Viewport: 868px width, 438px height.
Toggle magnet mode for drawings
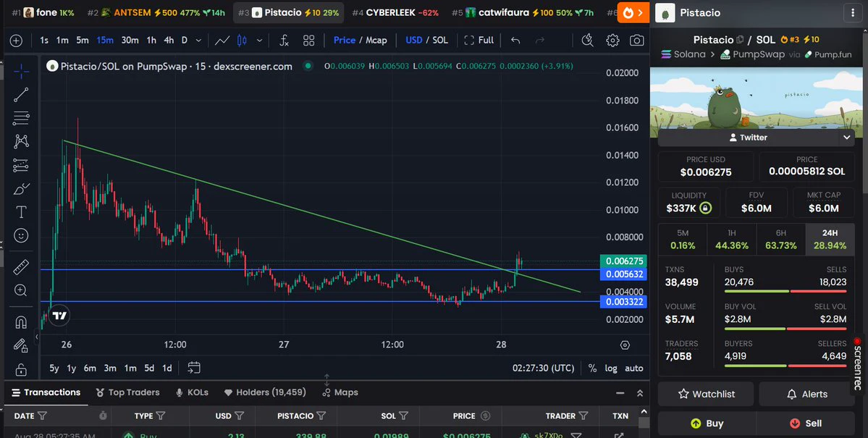[21, 321]
